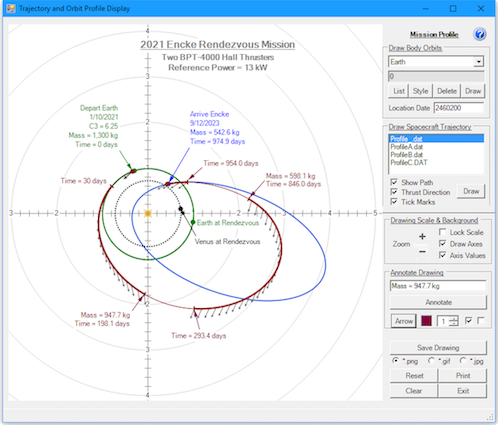Toggle the checked box beside size stepper
This screenshot has width=498, height=425.
pos(468,321)
